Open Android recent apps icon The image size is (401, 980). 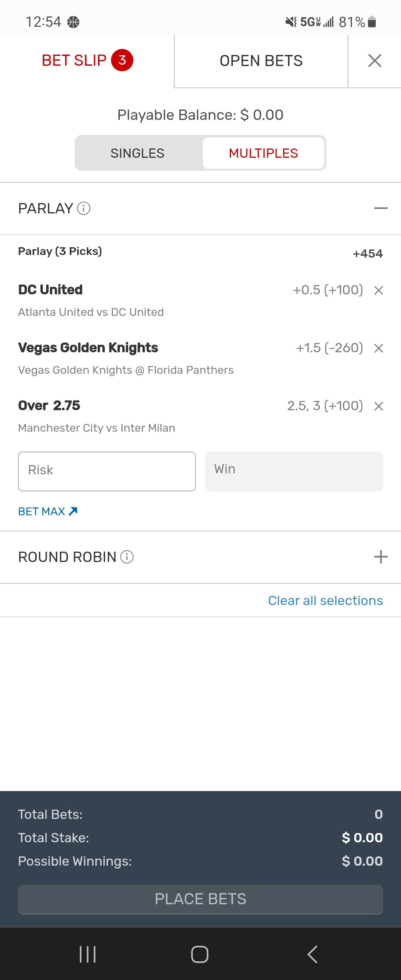(x=88, y=954)
